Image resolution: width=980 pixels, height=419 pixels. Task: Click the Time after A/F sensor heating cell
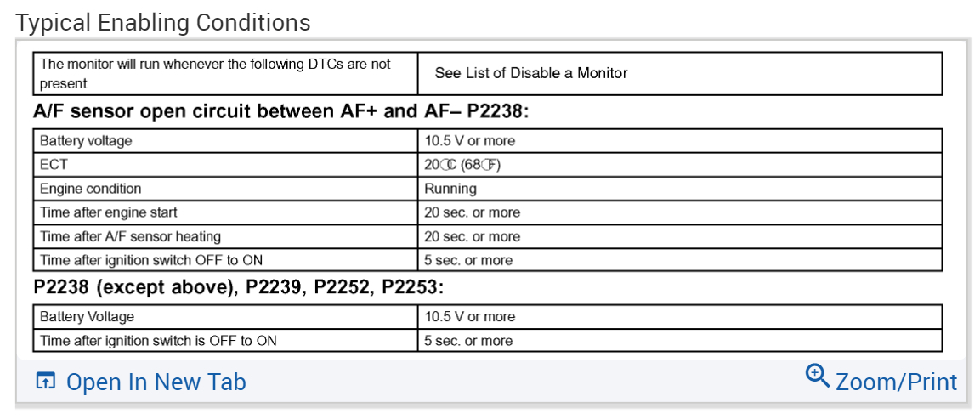tap(131, 236)
